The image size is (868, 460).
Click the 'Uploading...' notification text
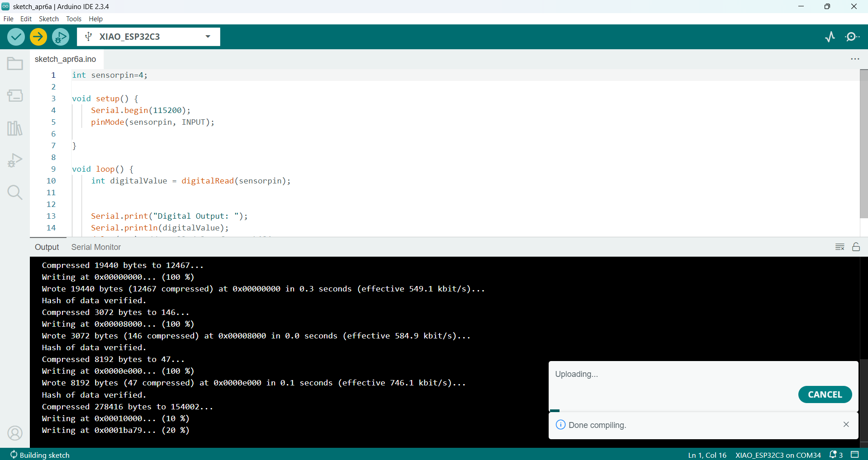576,374
